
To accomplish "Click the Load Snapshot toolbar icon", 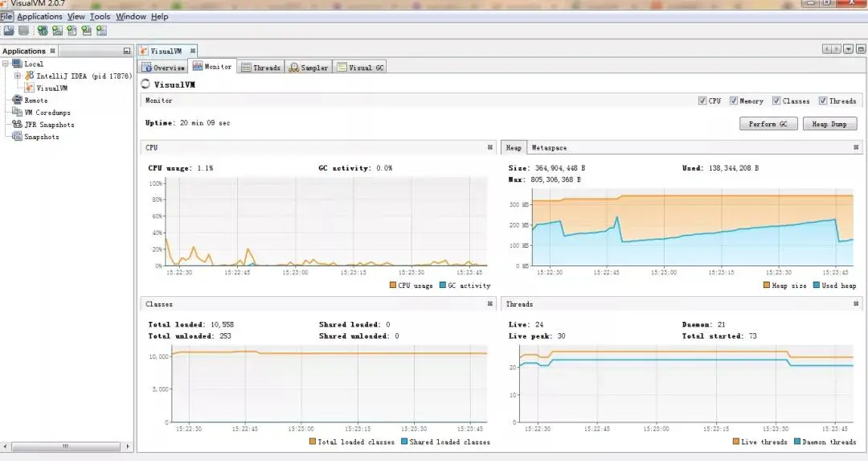I will 8,31.
